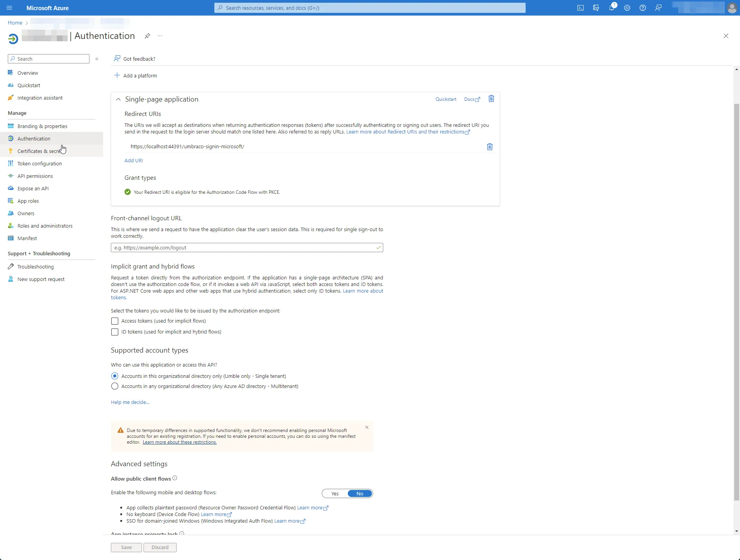Set Allow public client flows to Yes

pyautogui.click(x=335, y=494)
